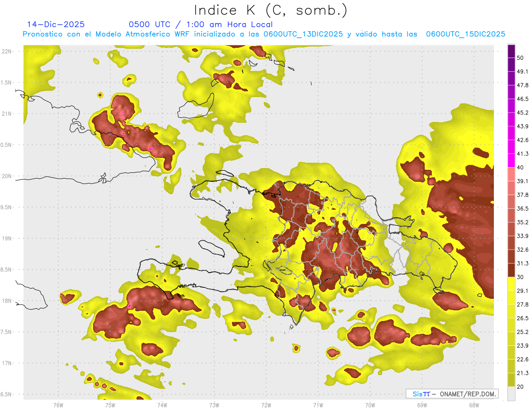Click the small magenta spot near 74W 20.5N
Viewport: 532px width, 411px height.
click(x=151, y=149)
